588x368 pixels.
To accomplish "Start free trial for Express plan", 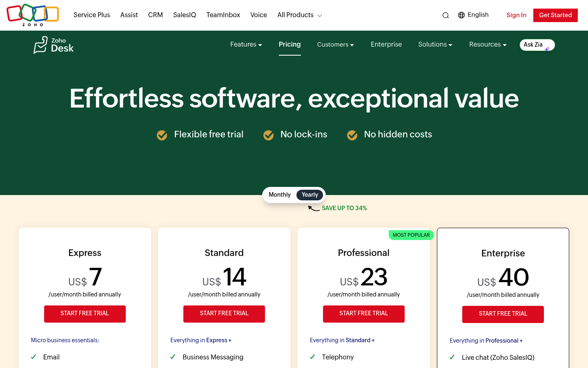I will [x=85, y=314].
